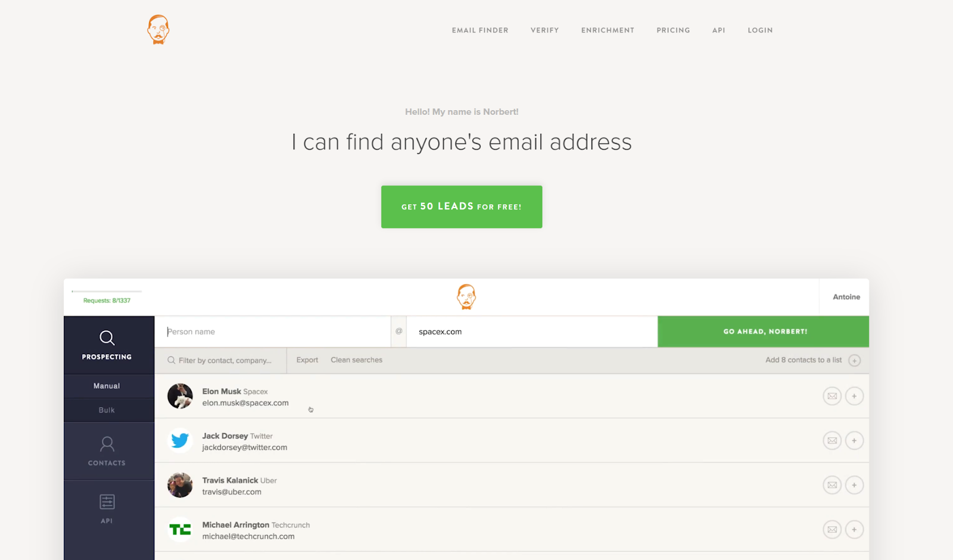Click the email icon on Jack Dorsey's row
953x560 pixels.
pos(832,440)
